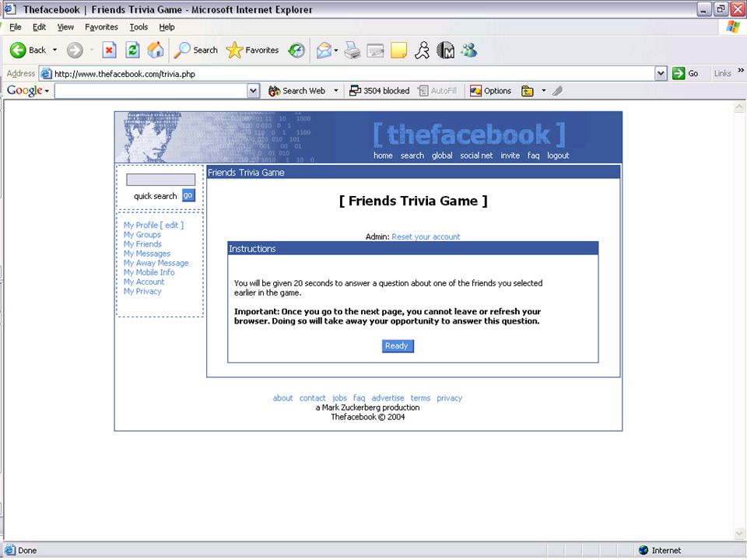
Task: Go to home in thefacebook header
Action: (x=383, y=156)
